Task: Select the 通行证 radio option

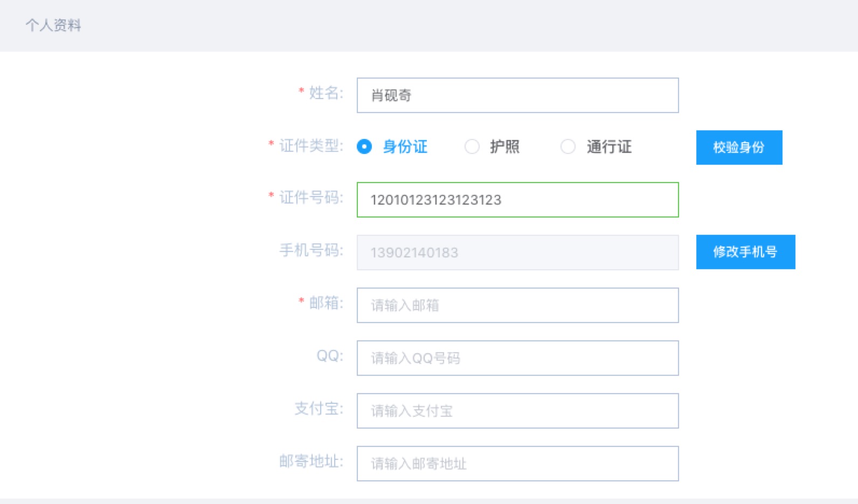Action: point(568,146)
